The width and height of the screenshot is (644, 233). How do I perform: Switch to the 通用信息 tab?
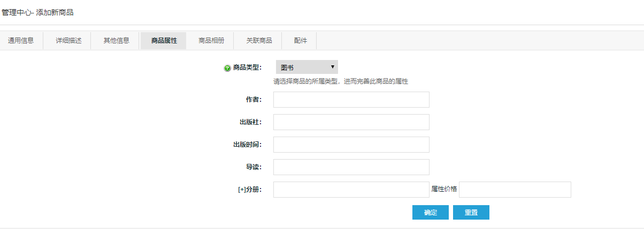(21, 41)
